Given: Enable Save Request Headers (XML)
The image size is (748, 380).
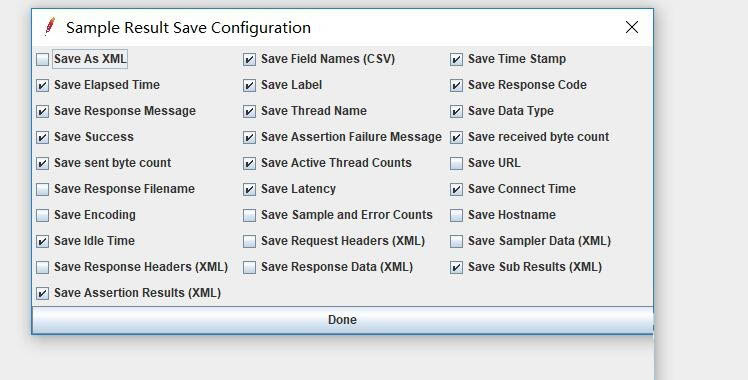Looking at the screenshot, I should [x=249, y=241].
